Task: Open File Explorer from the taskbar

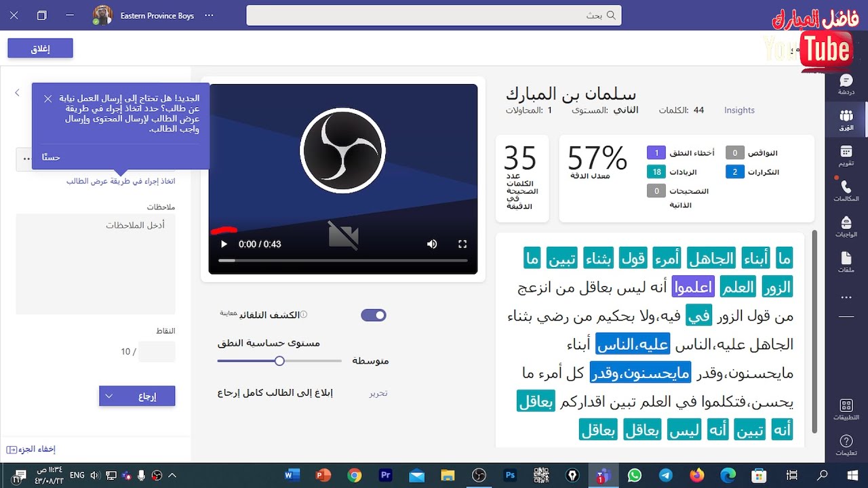Action: (448, 475)
